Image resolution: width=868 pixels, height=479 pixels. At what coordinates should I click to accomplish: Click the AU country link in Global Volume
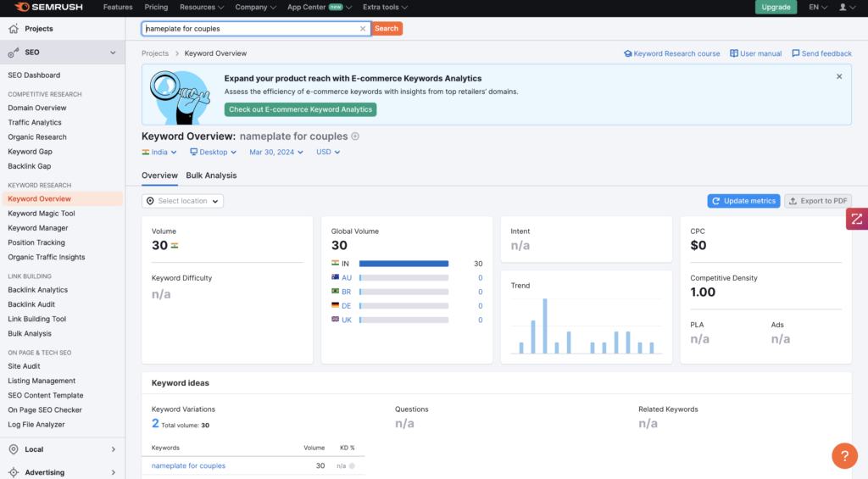point(347,278)
